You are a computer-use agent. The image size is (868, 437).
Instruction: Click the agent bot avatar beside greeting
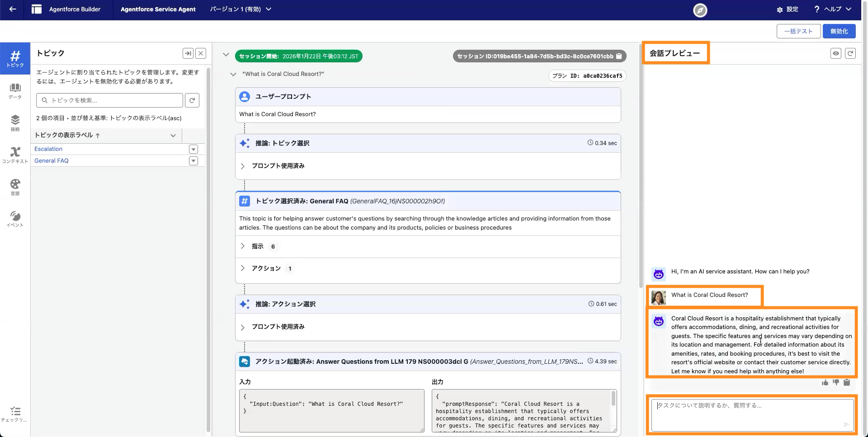tap(659, 274)
